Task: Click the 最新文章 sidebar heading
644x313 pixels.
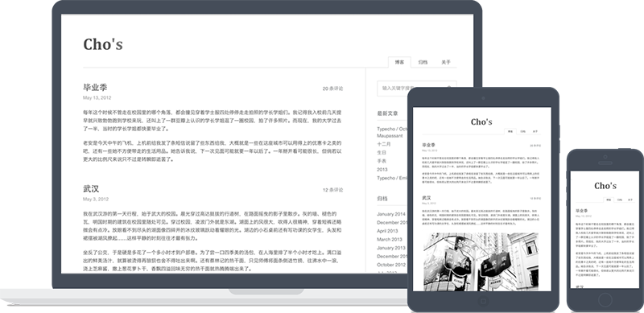Action: (387, 113)
